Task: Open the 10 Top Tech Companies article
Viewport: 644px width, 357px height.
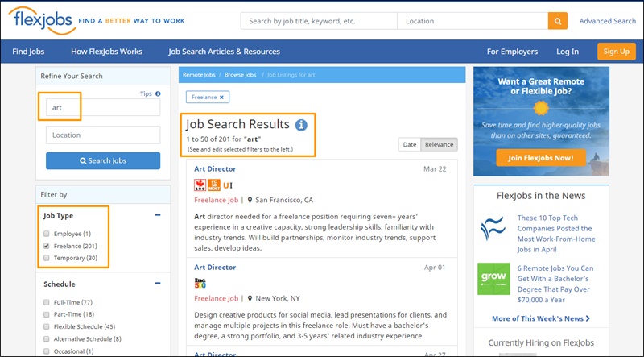Action: tap(556, 234)
